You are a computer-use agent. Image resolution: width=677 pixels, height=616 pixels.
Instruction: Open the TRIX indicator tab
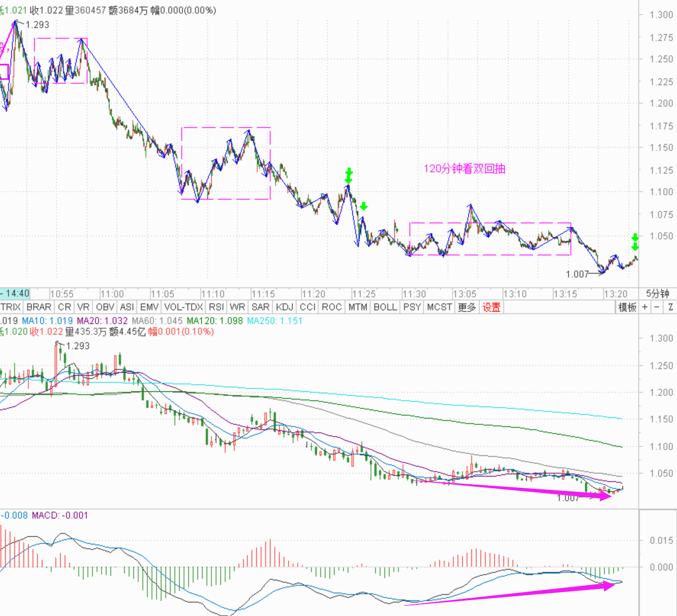[x=11, y=307]
